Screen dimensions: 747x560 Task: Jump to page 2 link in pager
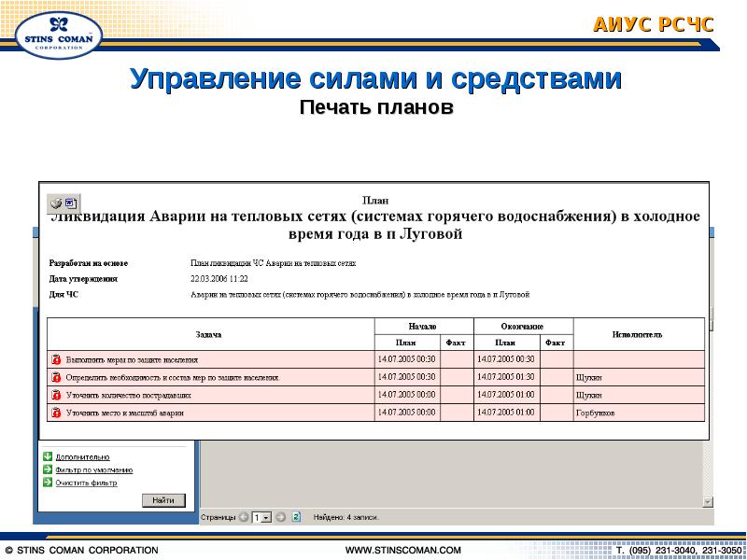click(x=296, y=517)
